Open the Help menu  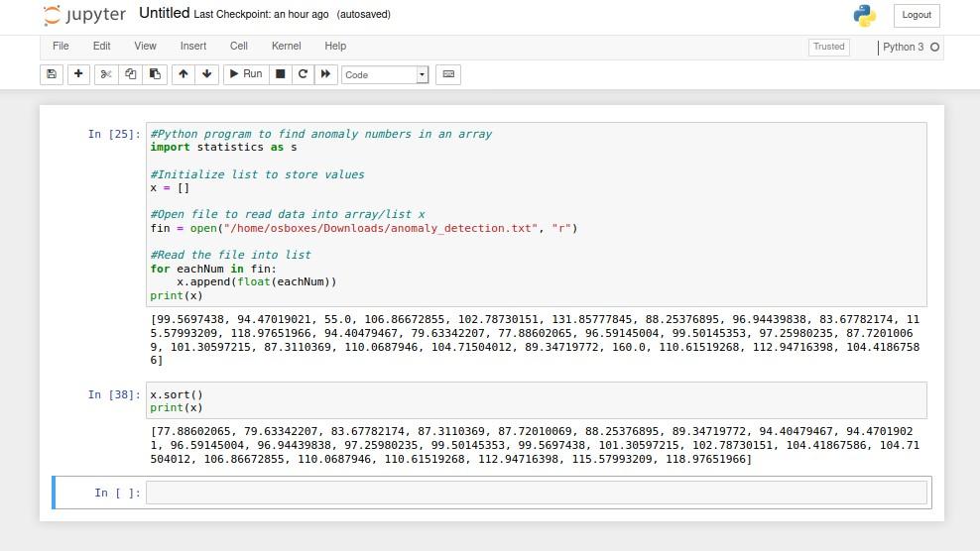tap(335, 47)
